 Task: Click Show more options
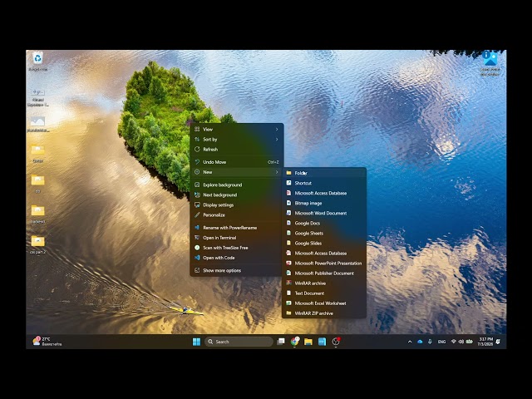[236, 270]
